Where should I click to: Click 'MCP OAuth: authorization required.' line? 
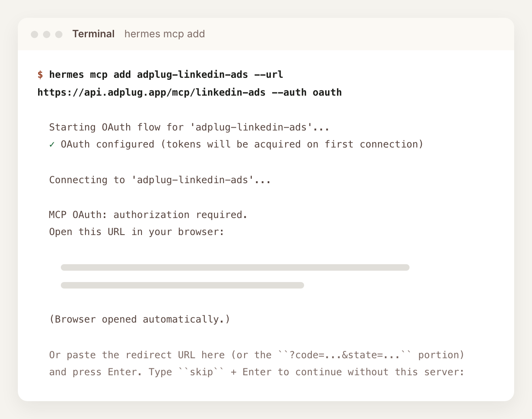point(148,214)
